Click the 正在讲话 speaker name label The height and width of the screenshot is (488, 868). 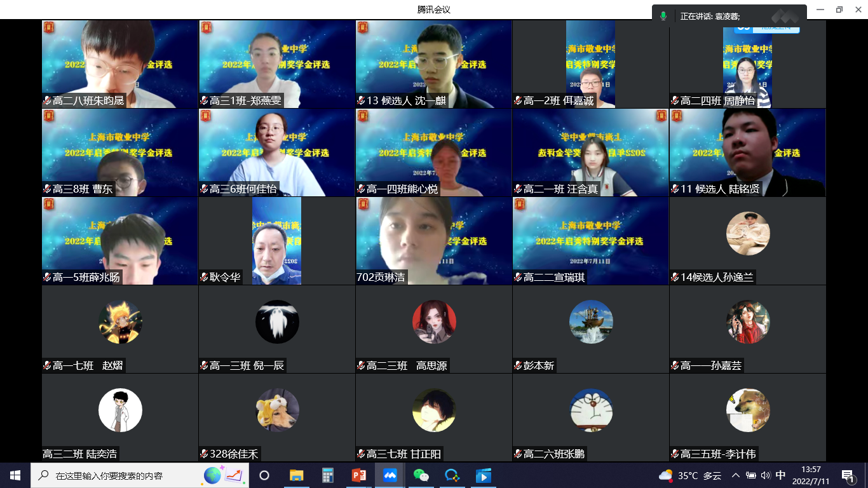(x=710, y=17)
